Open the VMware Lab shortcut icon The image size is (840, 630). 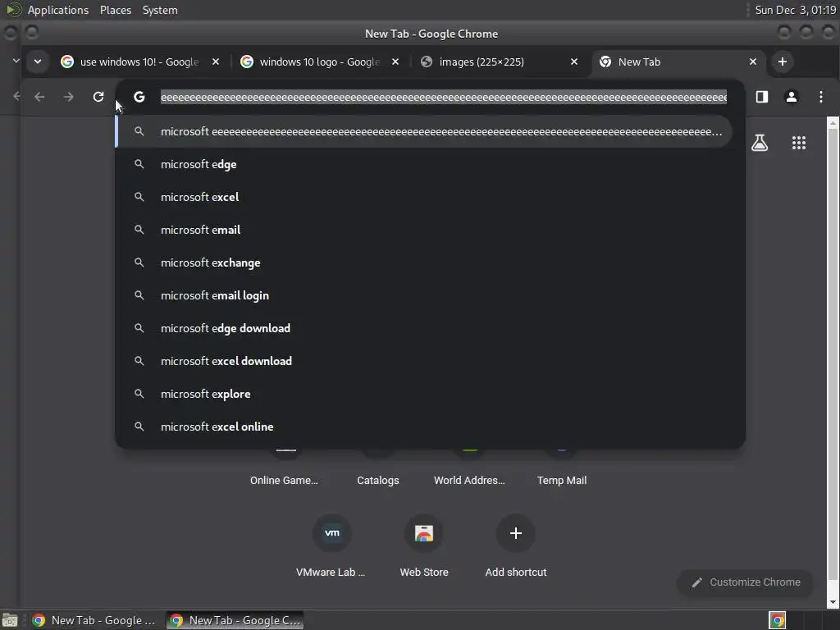click(332, 533)
